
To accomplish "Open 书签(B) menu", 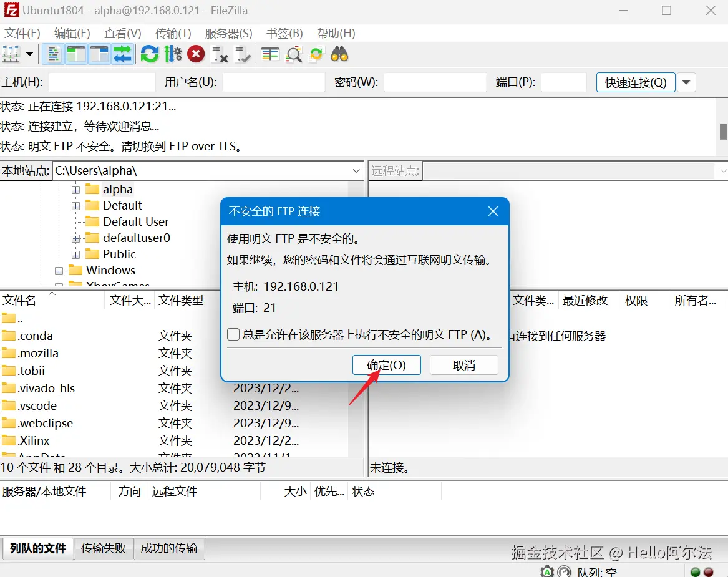I will point(284,34).
